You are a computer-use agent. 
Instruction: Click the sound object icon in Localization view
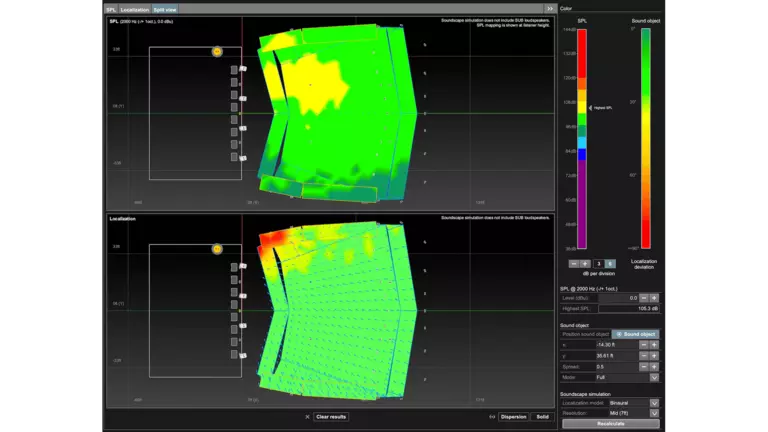pyautogui.click(x=217, y=248)
